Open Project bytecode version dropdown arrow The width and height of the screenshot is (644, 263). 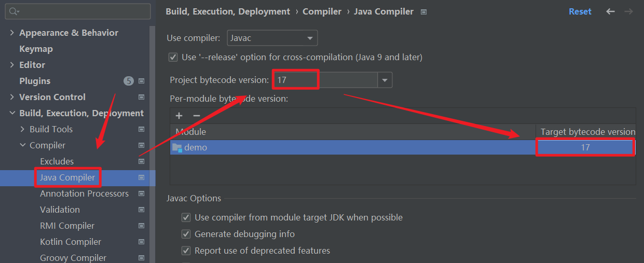(x=385, y=80)
